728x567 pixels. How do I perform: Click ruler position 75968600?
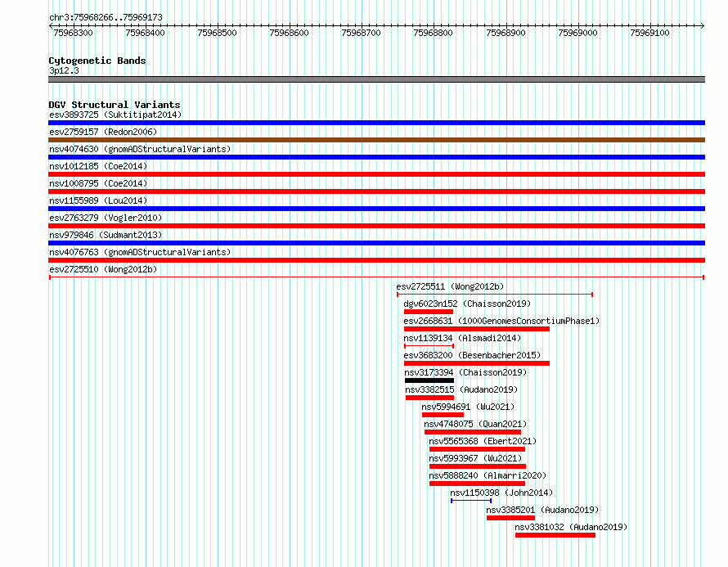[x=290, y=33]
